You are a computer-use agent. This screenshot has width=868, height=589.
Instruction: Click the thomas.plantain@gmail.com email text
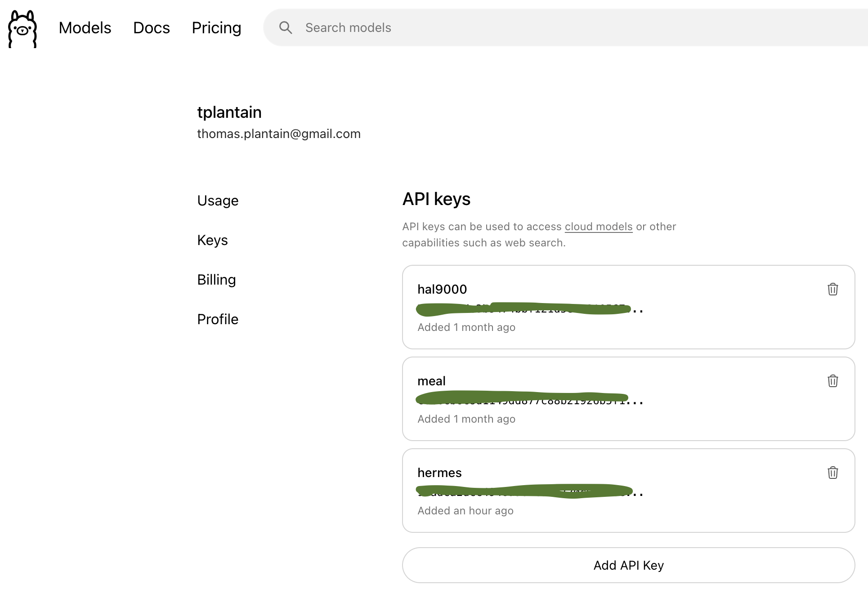pos(279,134)
